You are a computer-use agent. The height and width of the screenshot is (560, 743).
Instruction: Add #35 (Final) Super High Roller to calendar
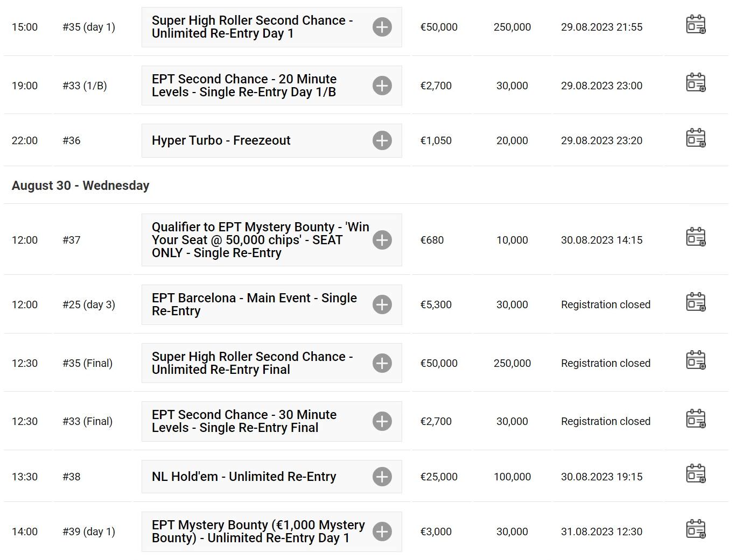click(x=696, y=360)
